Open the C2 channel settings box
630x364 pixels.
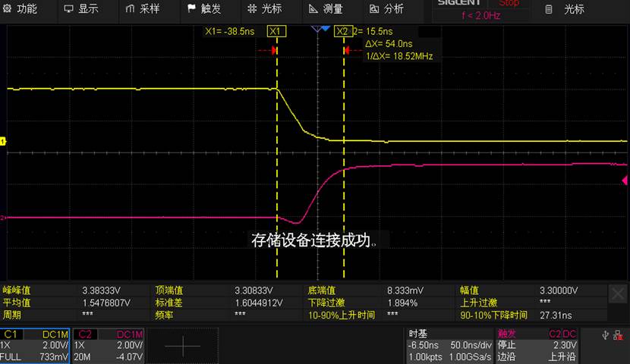(109, 346)
